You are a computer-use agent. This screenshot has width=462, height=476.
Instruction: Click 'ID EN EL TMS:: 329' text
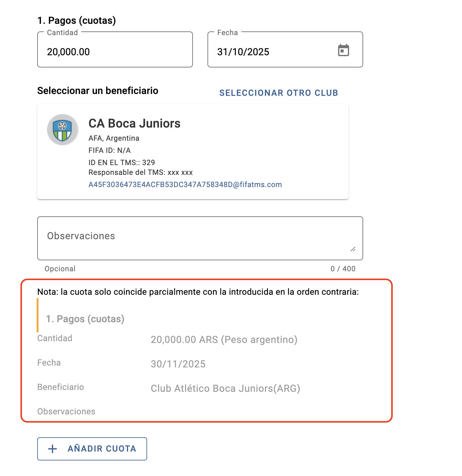pyautogui.click(x=122, y=162)
